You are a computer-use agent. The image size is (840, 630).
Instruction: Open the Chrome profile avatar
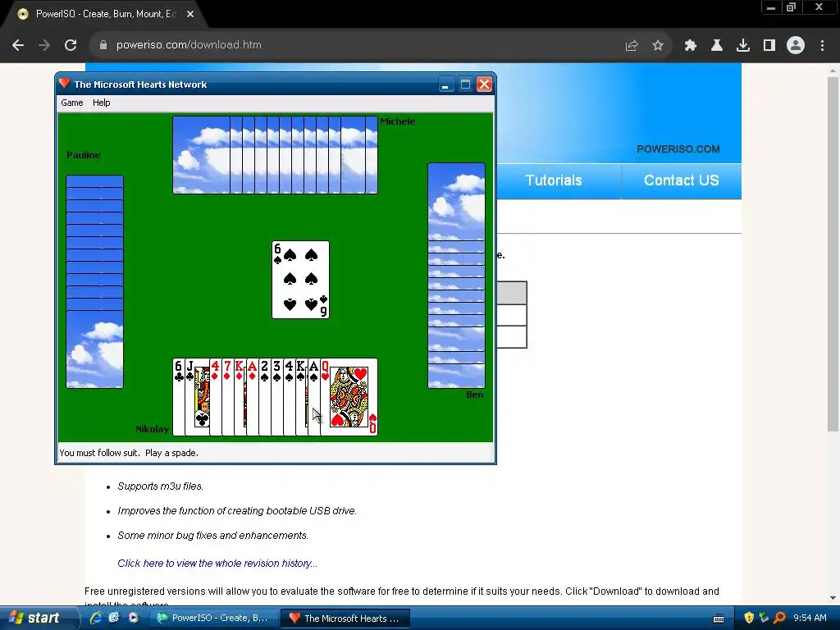point(796,46)
